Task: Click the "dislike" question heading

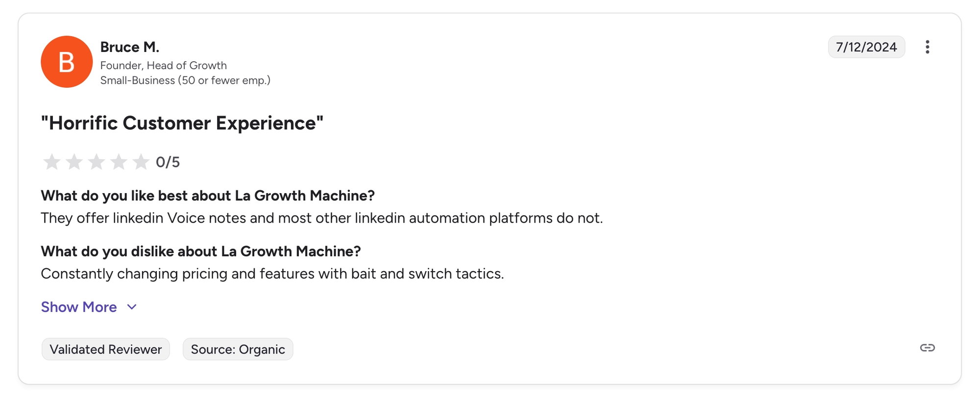Action: [x=200, y=251]
